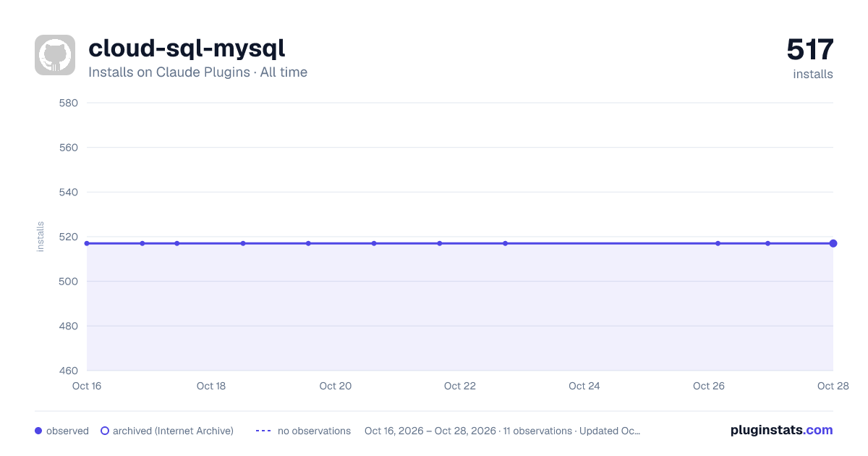
Task: Click the 'observed' legend text
Action: tap(67, 431)
